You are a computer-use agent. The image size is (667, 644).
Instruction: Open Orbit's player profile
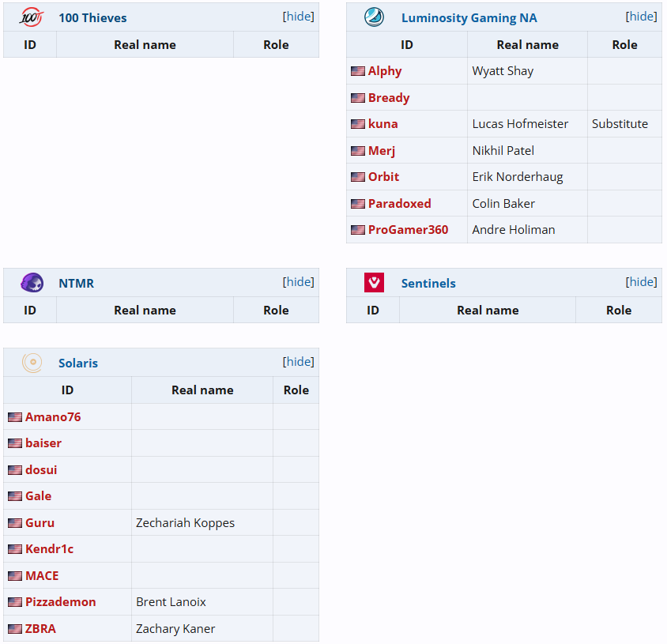point(384,176)
